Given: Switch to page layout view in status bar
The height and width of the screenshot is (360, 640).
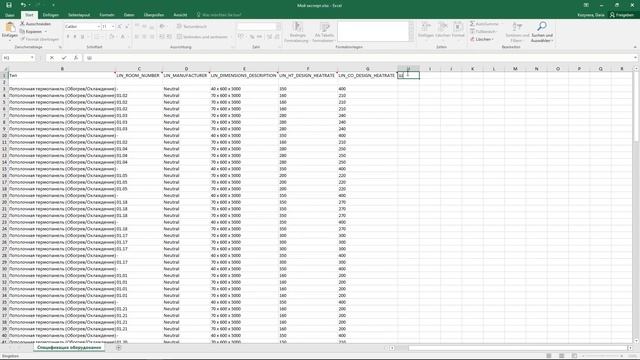Looking at the screenshot, I should (562, 356).
